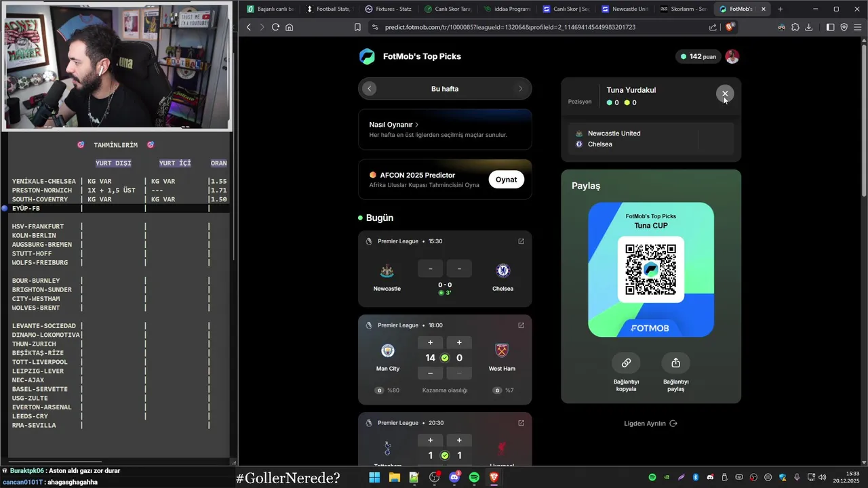
Task: Switch to Başarılı canlı browser tab
Action: click(x=270, y=9)
